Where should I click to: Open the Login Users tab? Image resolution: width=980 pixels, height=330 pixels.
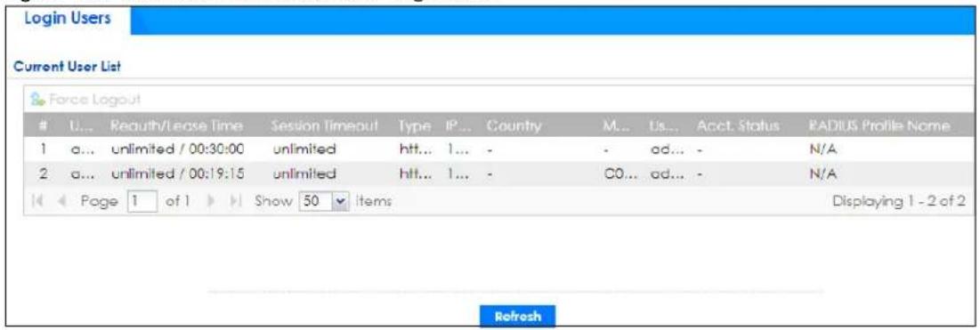click(x=68, y=20)
